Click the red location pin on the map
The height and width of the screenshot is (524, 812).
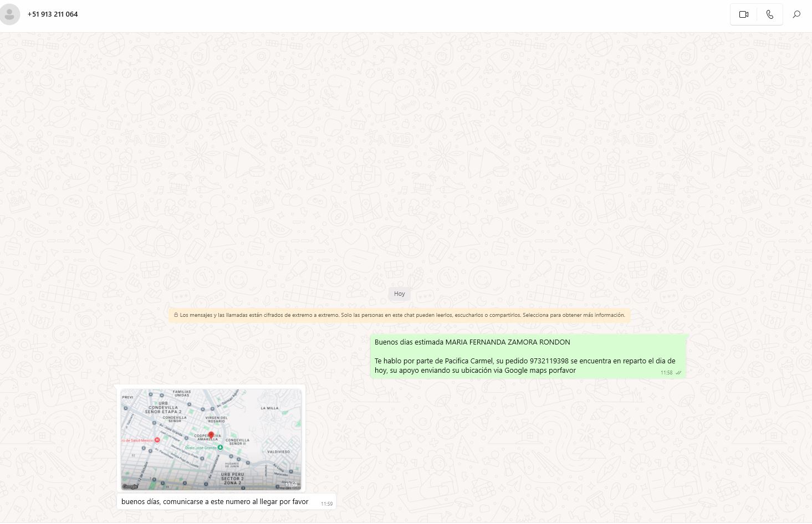(x=211, y=435)
